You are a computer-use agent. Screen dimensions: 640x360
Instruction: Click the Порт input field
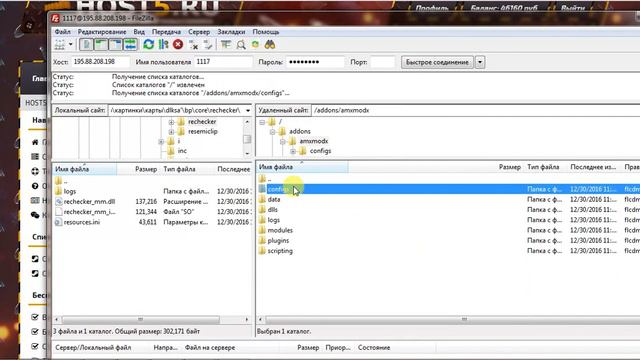tap(383, 62)
